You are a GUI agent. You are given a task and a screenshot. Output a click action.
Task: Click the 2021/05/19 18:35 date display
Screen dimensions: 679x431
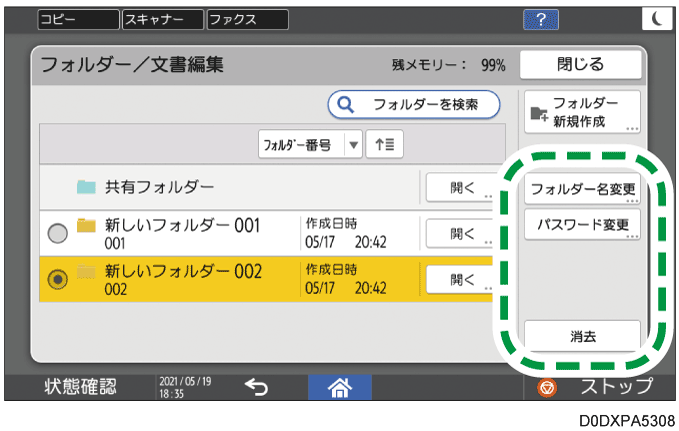pos(185,387)
